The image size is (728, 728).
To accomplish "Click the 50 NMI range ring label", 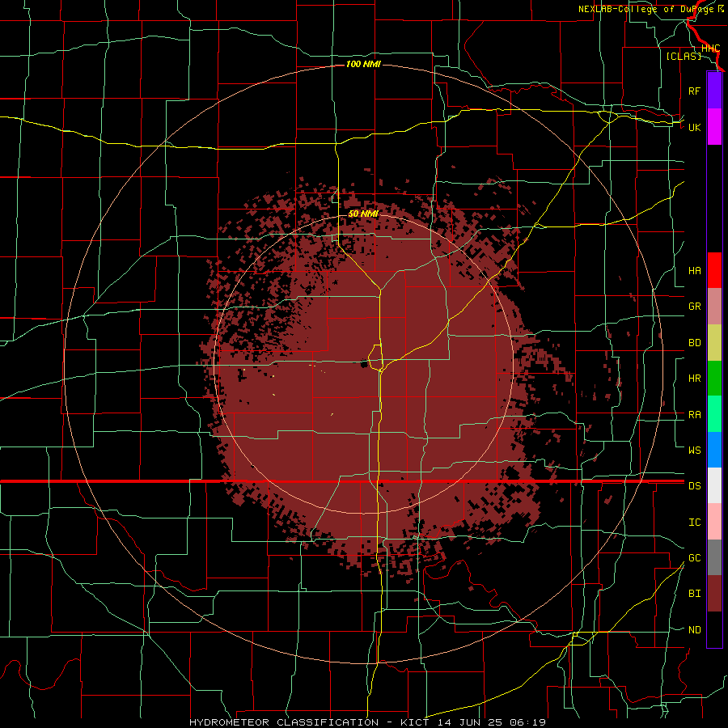I will click(x=363, y=214).
